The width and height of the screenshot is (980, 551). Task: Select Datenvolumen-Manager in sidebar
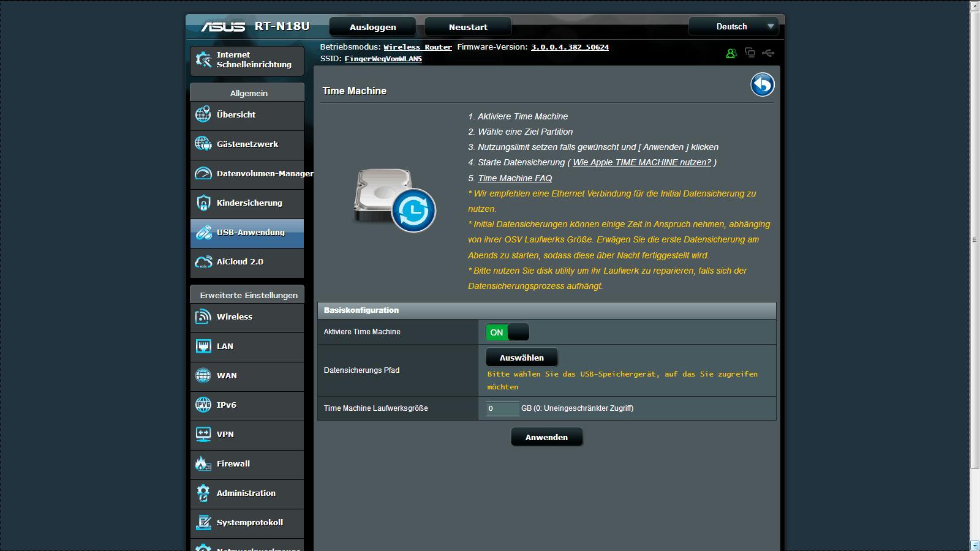tap(247, 174)
